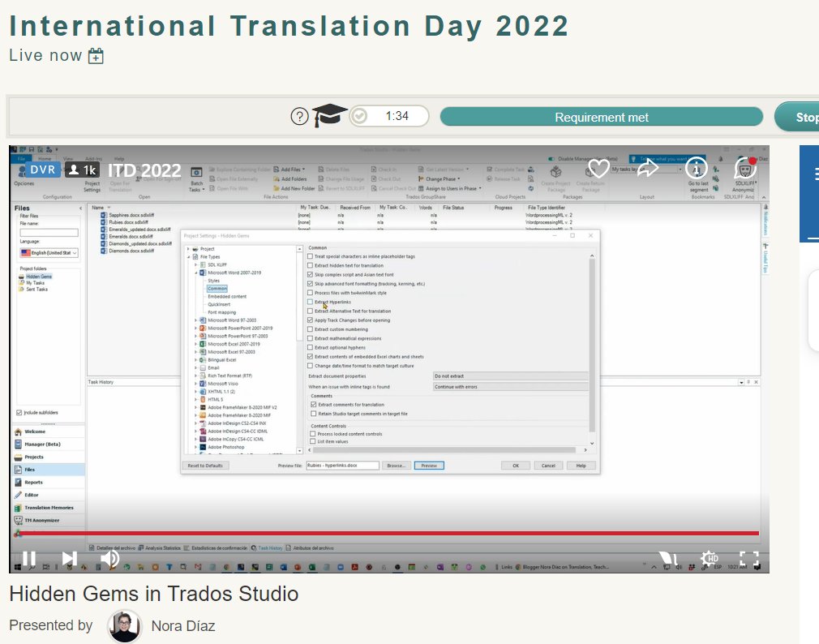Click the Preview file input showing Rubies - hyperlinks.docx
Screen dimensions: 819x644
click(x=341, y=466)
